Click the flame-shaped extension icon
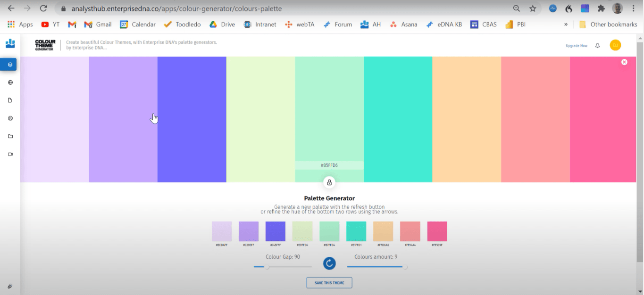Image resolution: width=644 pixels, height=295 pixels. 569,8
